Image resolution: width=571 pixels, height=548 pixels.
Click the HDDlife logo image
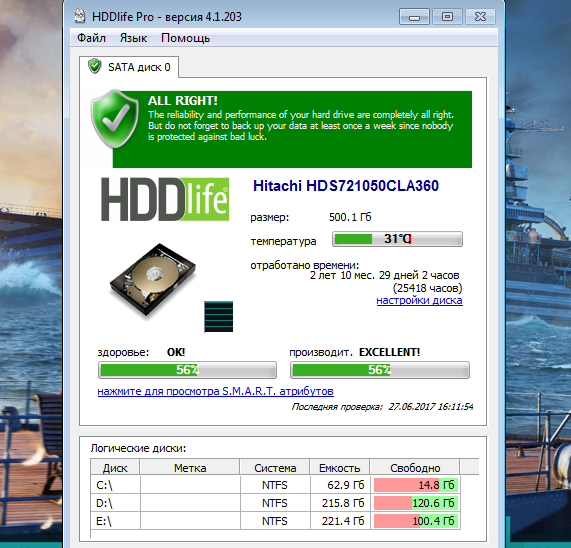165,199
